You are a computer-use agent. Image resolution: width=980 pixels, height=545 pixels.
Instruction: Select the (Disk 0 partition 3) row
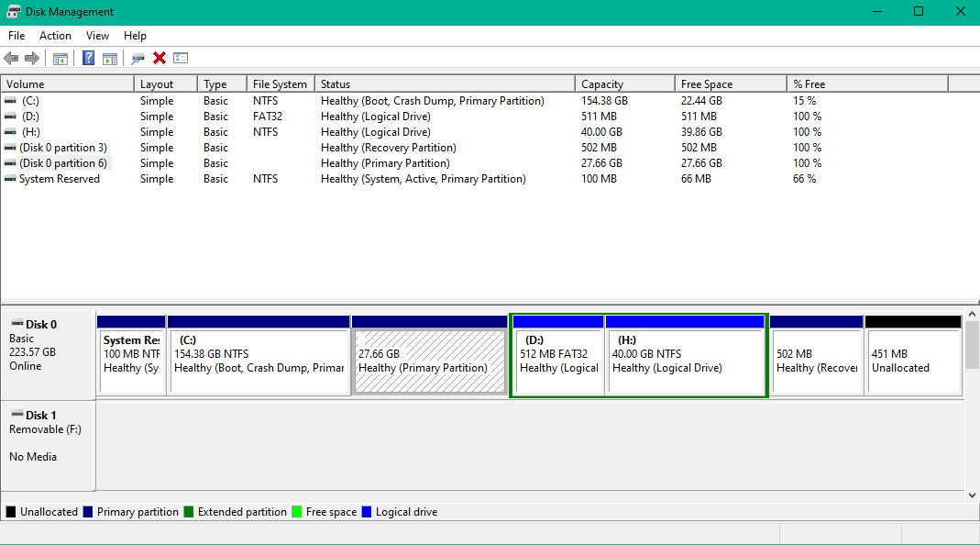475,147
